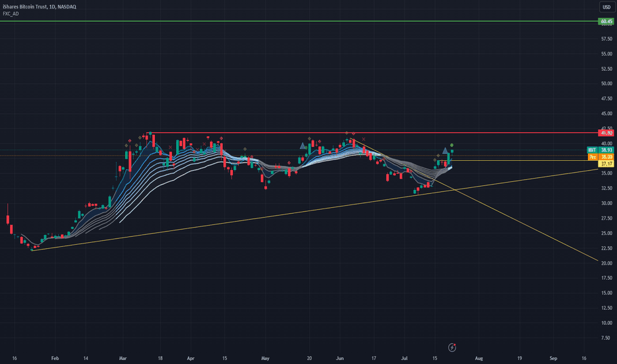This screenshot has width=617, height=364.
Task: Select the FXC_AD indicator label
Action: click(11, 14)
